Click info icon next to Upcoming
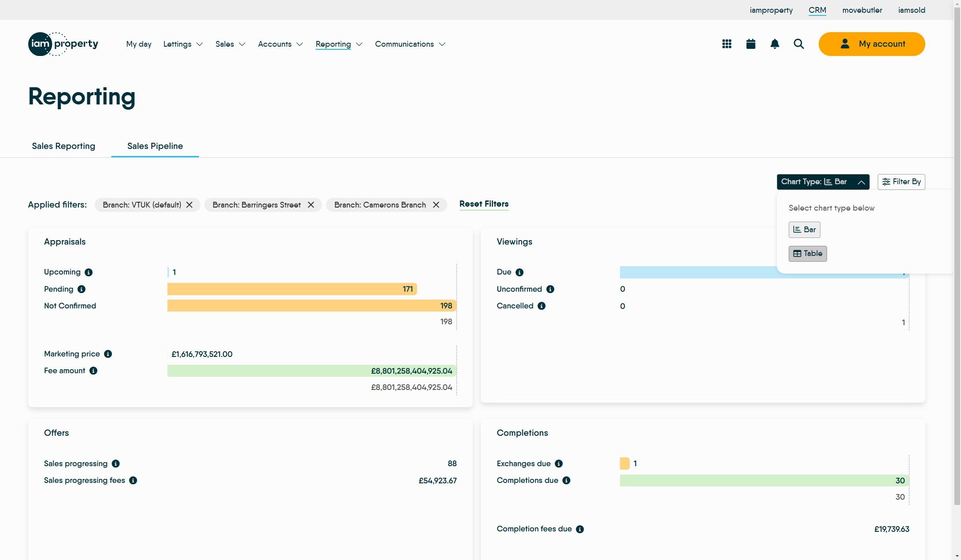The image size is (961, 560). [89, 272]
